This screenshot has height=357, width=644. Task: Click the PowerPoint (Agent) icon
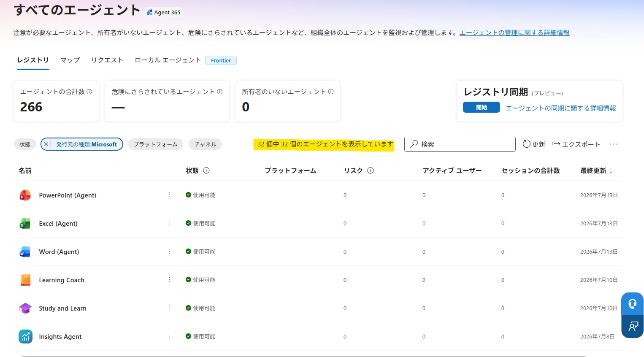25,195
